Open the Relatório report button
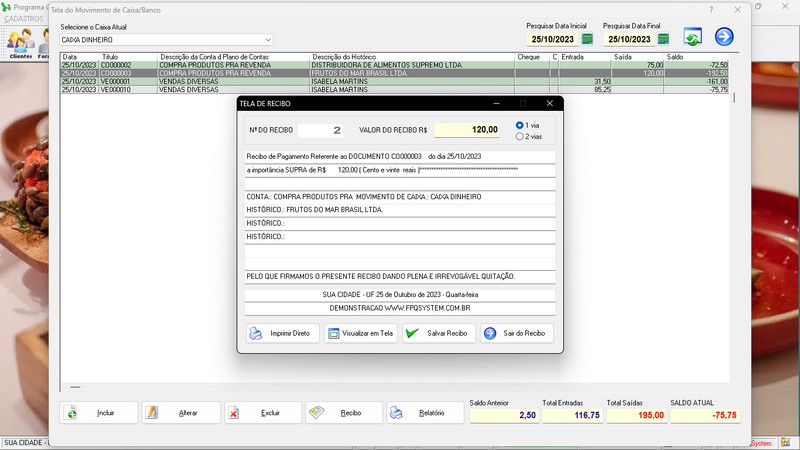 425,413
